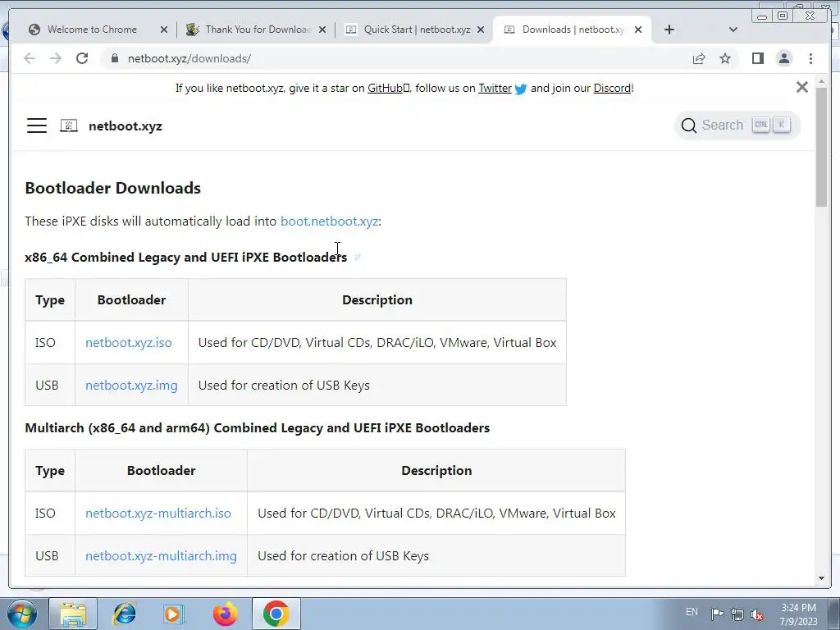This screenshot has width=840, height=630.
Task: Download netboot.xyz.iso
Action: coord(129,343)
